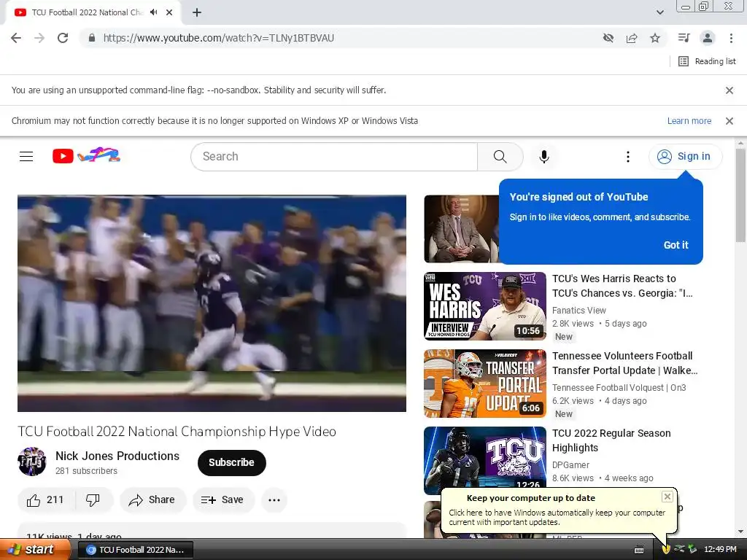This screenshot has height=560, width=747.
Task: Bookmark this page with star icon
Action: tap(655, 38)
